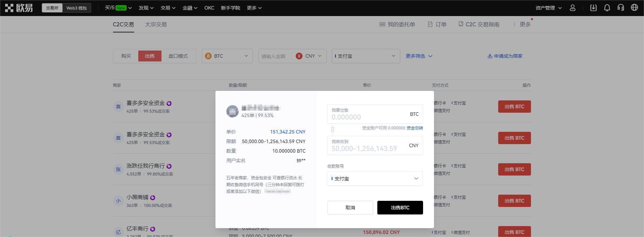Click the download app icon
Screen dimensions: 644x237
[x=593, y=8]
